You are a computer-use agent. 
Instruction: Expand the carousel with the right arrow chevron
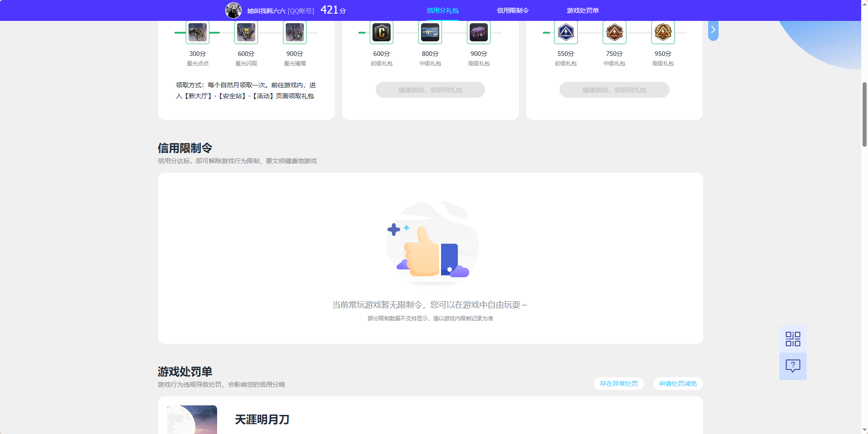pyautogui.click(x=713, y=30)
